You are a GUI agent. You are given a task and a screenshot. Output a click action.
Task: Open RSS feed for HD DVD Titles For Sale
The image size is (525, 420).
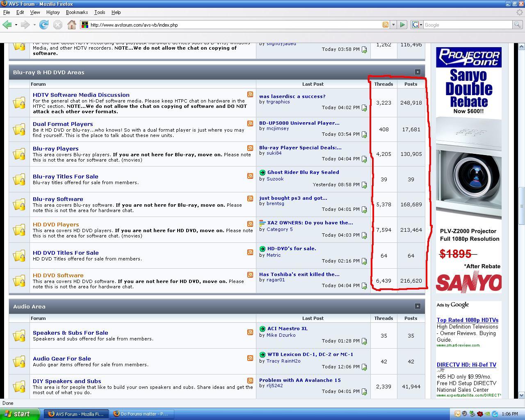click(x=250, y=252)
